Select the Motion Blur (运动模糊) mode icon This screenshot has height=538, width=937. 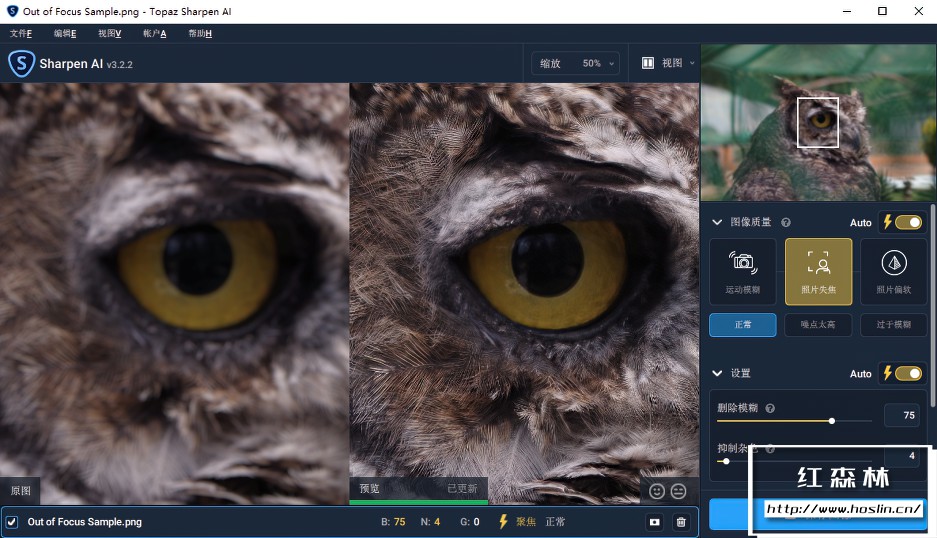tap(742, 270)
